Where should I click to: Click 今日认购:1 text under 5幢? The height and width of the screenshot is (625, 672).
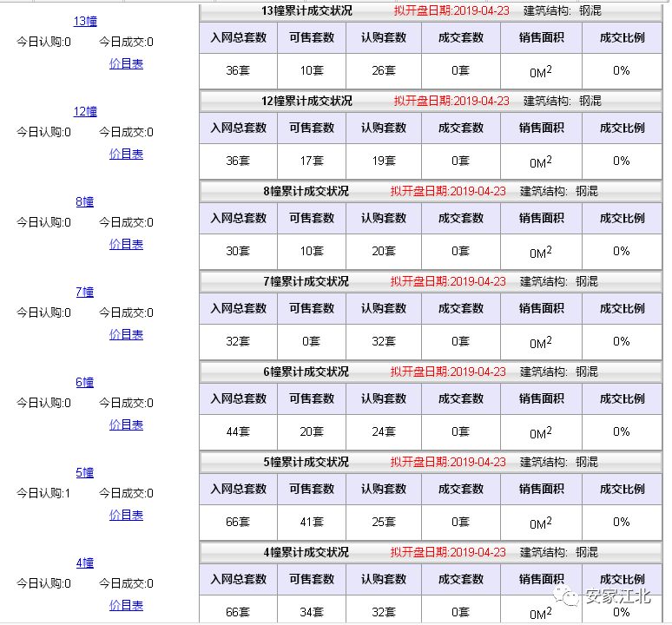point(43,493)
